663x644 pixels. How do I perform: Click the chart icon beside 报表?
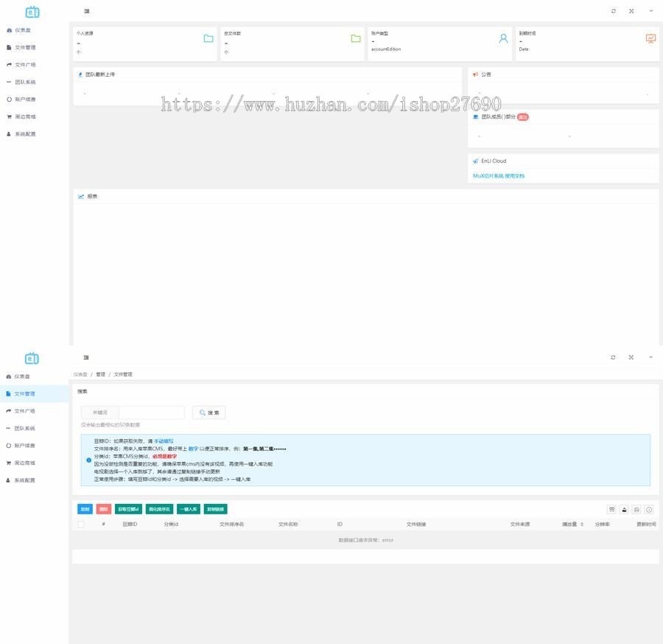[x=81, y=196]
